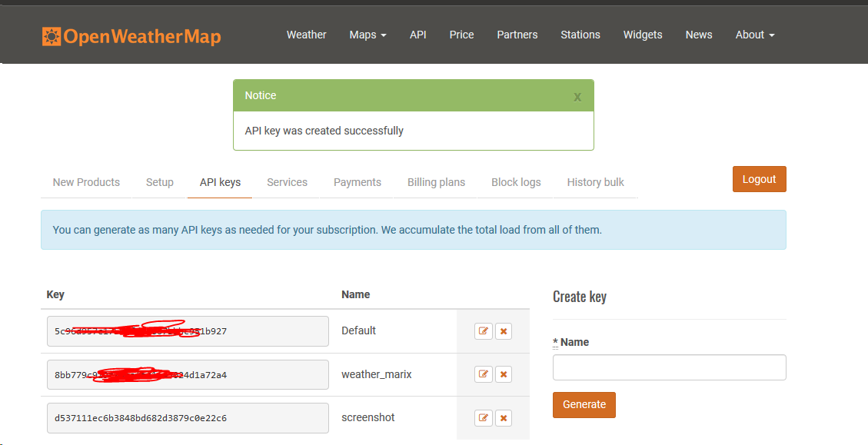This screenshot has width=868, height=445.
Task: Edit the screenshot key name
Action: point(484,417)
